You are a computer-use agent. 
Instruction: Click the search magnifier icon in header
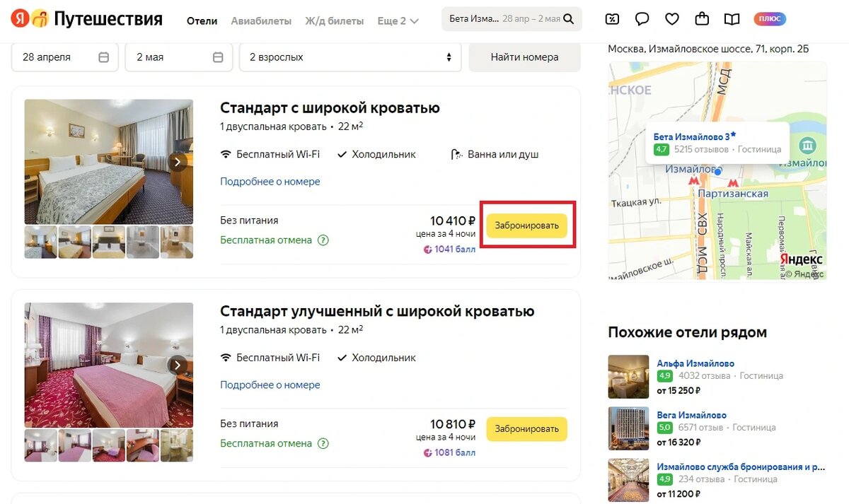(x=568, y=19)
